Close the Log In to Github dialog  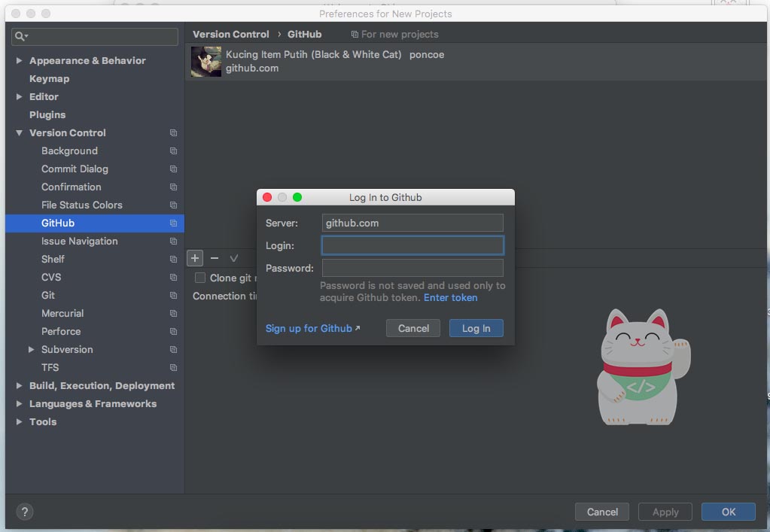[267, 197]
